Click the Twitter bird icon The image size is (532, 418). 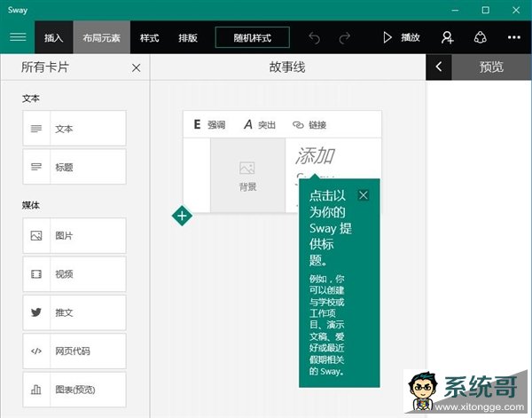pyautogui.click(x=36, y=312)
